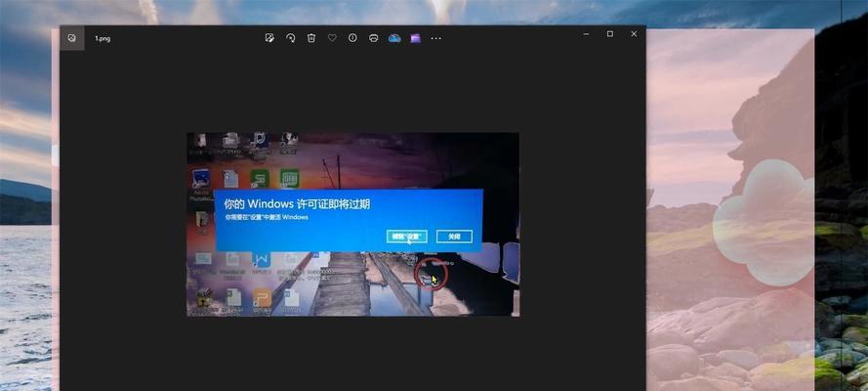Mark the photo as favorite with the heart icon
Image resolution: width=868 pixels, height=391 pixels.
click(332, 38)
